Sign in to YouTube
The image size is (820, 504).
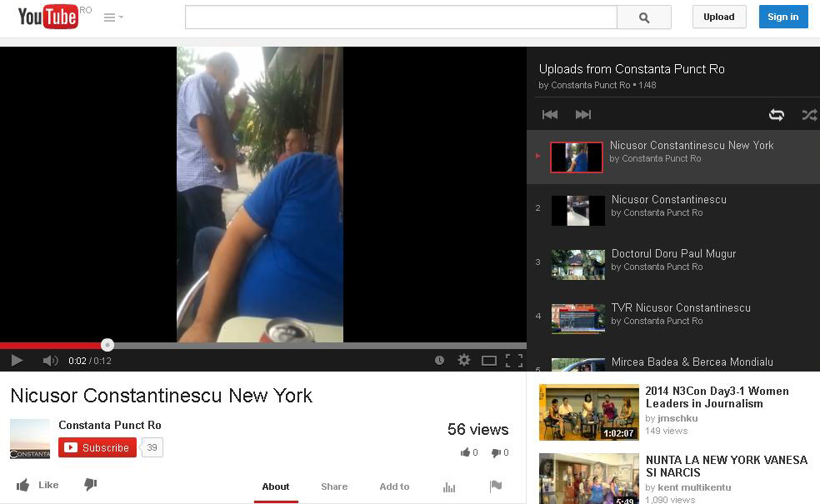click(x=782, y=16)
